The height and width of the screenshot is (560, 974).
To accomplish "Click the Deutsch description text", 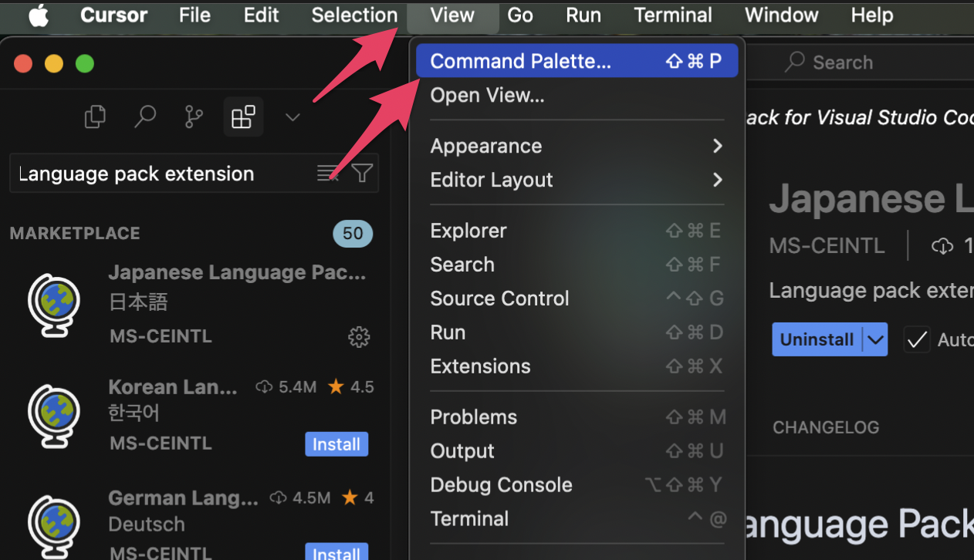I will (x=147, y=525).
